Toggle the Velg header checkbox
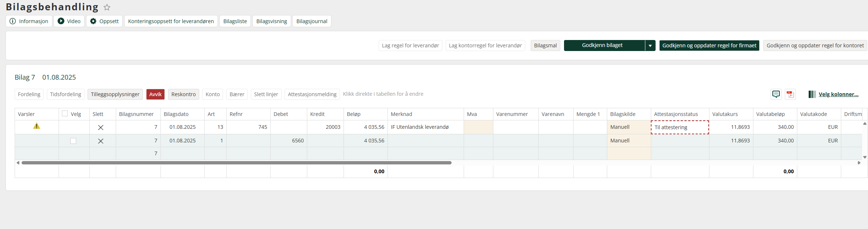Image resolution: width=868 pixels, height=229 pixels. 65,114
